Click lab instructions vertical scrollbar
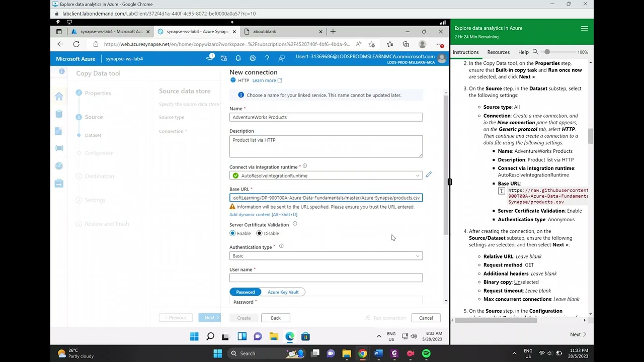The height and width of the screenshot is (362, 644). click(590, 136)
